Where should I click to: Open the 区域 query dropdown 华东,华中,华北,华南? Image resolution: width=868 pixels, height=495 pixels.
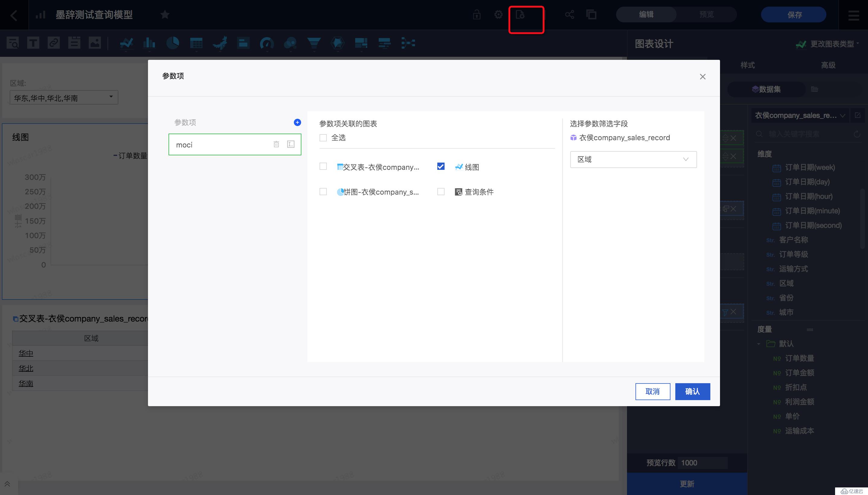click(x=64, y=98)
